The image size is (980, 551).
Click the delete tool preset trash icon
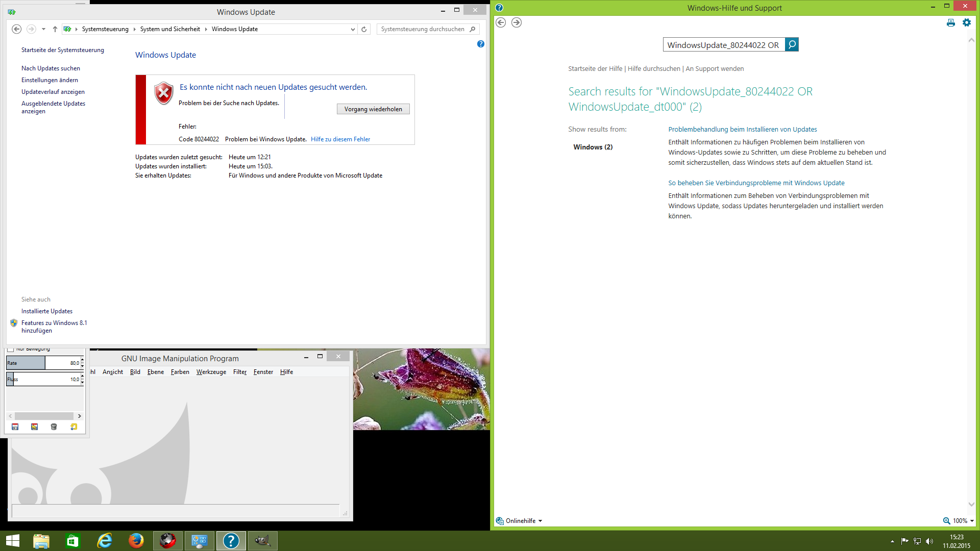(54, 427)
